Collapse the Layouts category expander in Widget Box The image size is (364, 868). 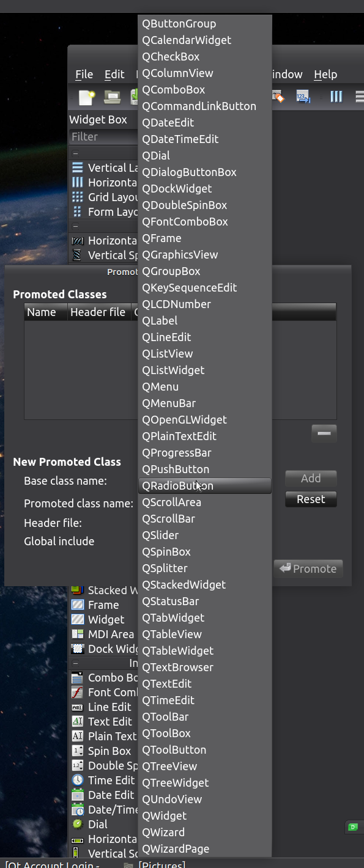(76, 153)
